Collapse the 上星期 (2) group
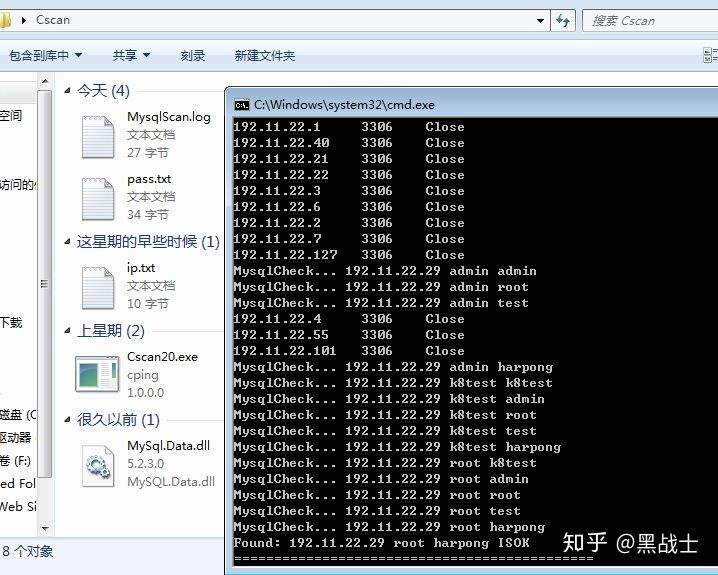 tap(67, 330)
